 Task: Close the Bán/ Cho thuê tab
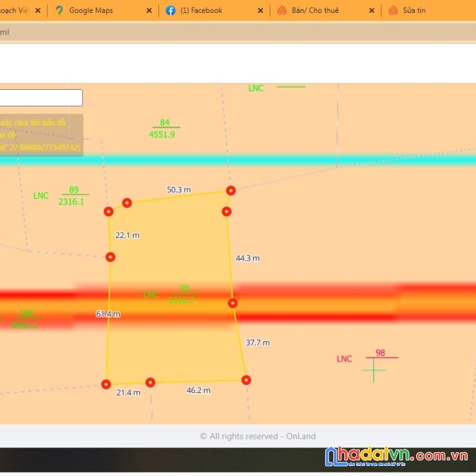coord(371,11)
